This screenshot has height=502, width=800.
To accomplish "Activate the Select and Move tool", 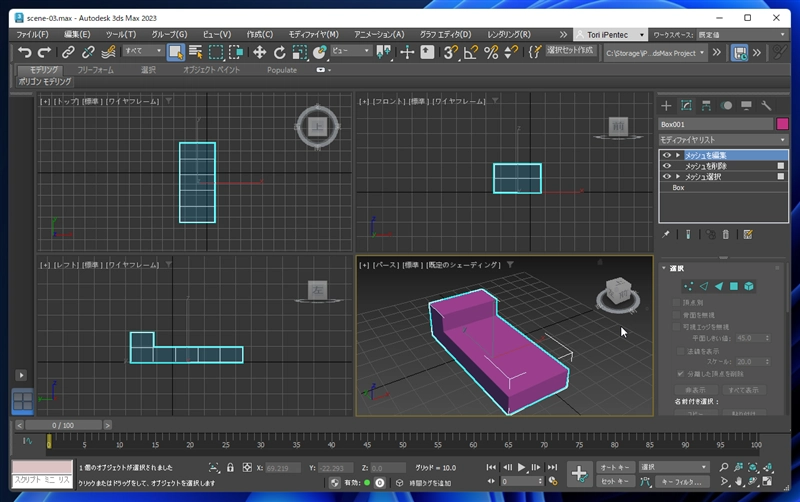I will click(259, 52).
